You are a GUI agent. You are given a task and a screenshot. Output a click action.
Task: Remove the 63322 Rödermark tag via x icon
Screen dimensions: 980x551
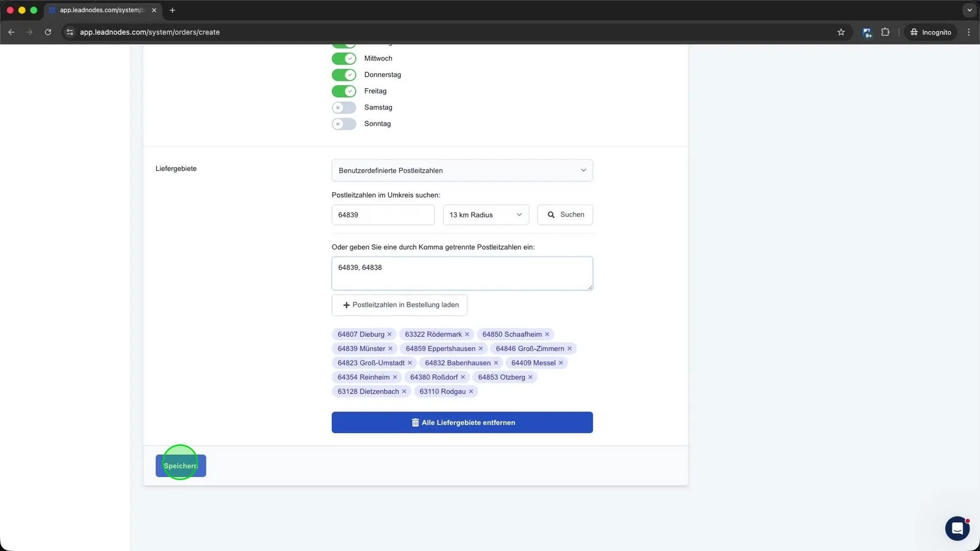tap(467, 334)
